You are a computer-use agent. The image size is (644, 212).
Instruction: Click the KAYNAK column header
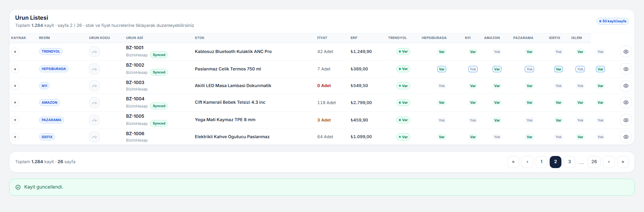[x=19, y=38]
